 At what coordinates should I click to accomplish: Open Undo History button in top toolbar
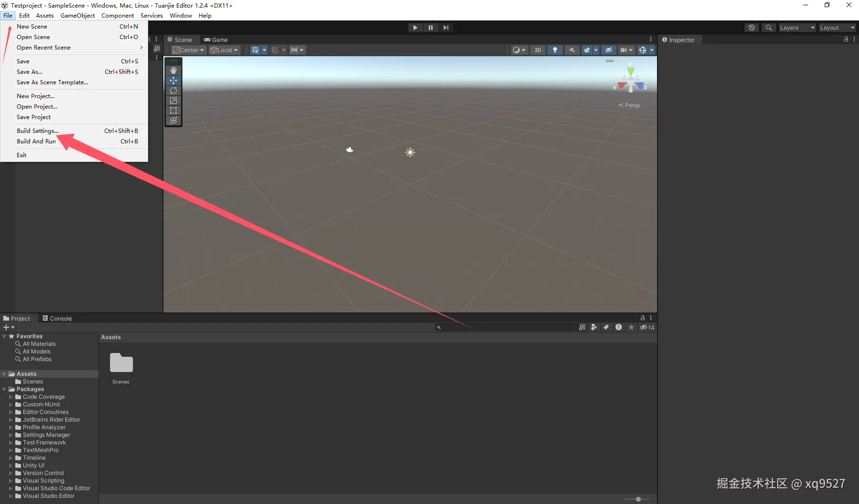pos(752,28)
